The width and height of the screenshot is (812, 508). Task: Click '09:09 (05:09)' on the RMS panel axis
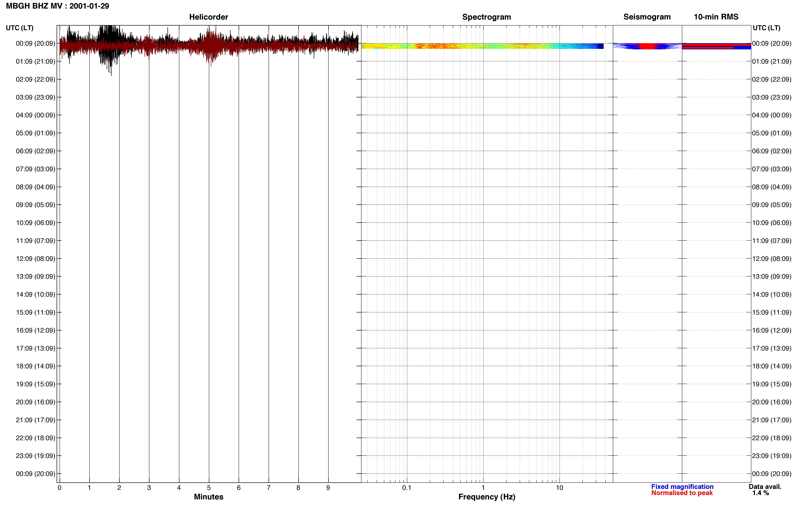pos(772,205)
